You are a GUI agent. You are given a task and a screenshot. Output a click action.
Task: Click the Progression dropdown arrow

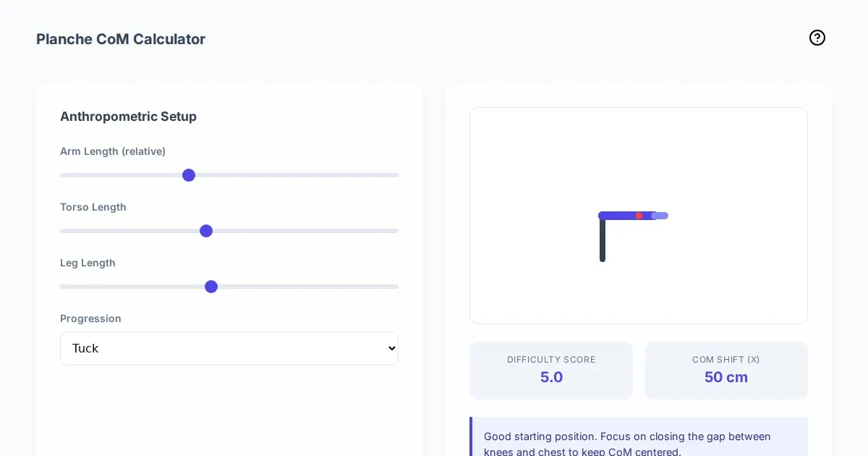pyautogui.click(x=391, y=348)
